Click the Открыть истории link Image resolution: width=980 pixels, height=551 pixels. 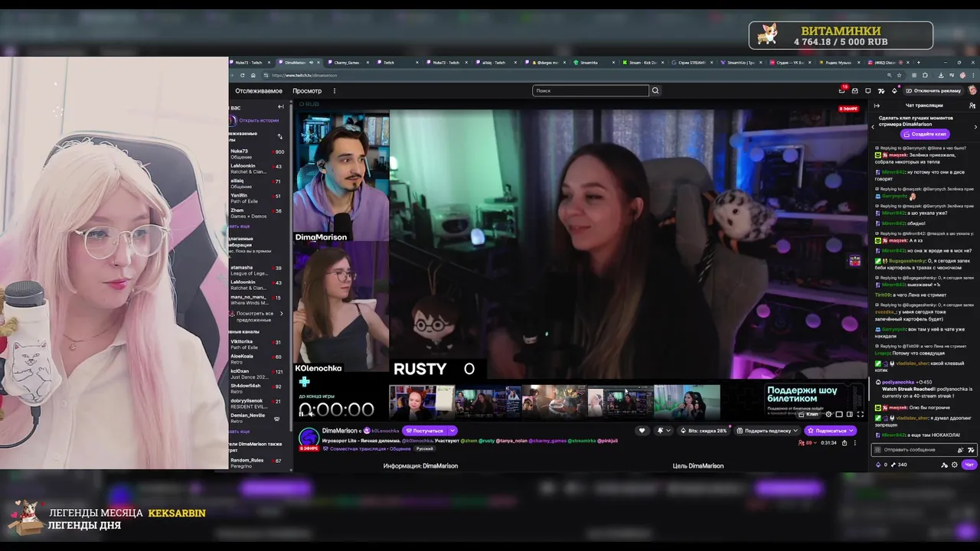point(259,120)
